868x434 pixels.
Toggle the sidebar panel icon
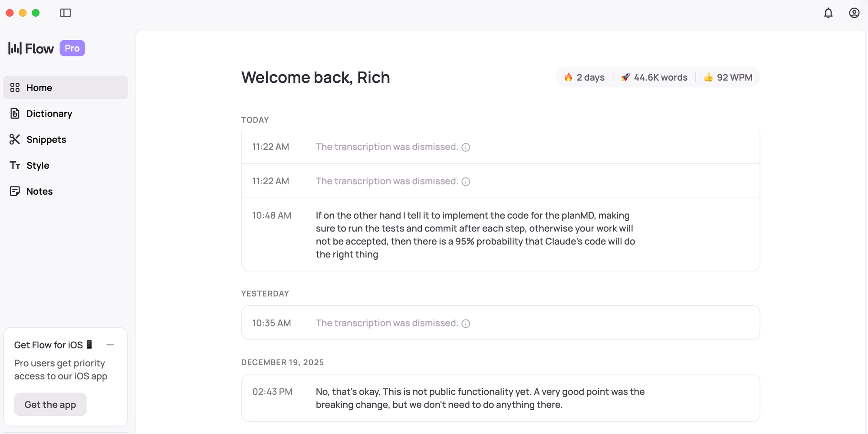(66, 13)
